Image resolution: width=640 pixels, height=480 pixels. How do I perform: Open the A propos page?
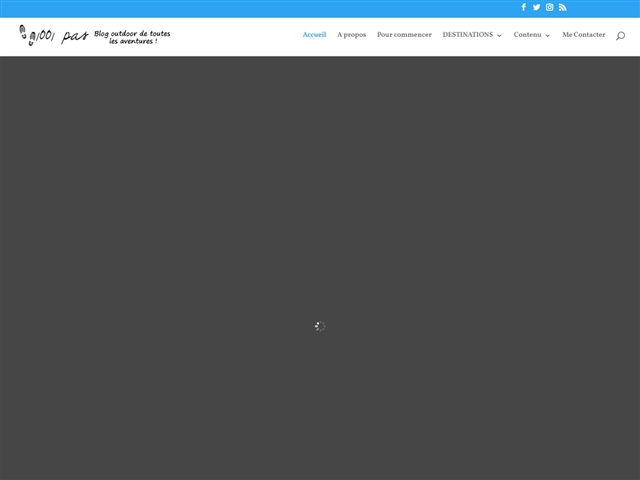351,35
